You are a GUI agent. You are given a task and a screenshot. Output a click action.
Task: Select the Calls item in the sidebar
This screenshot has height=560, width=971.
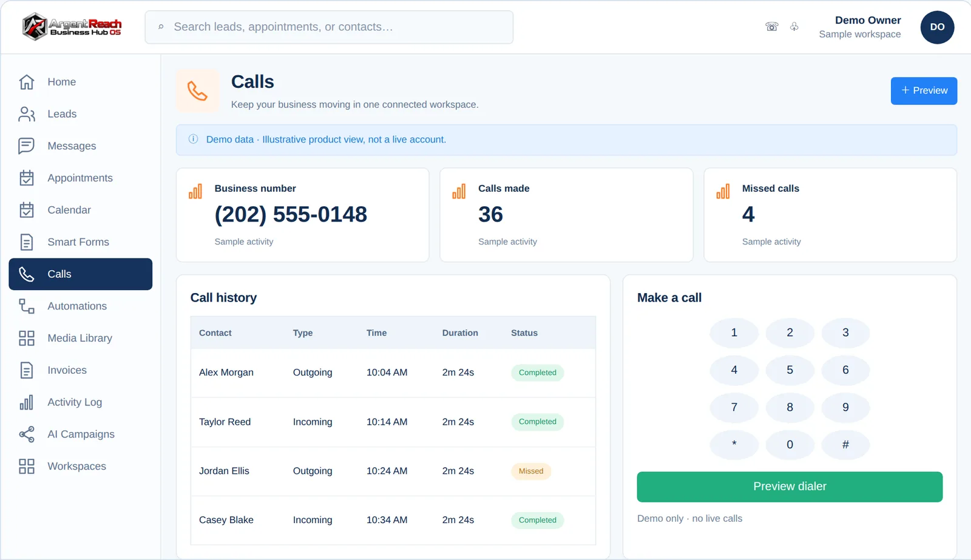pos(80,274)
